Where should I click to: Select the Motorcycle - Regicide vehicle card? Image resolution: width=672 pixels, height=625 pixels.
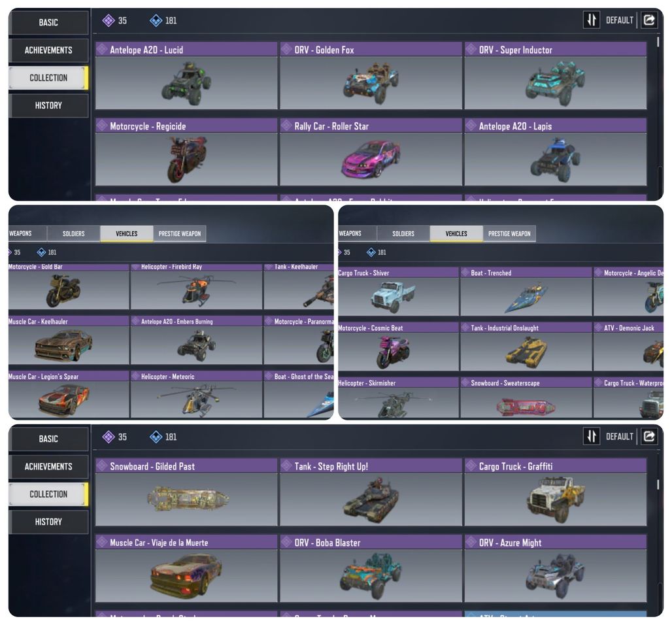186,152
